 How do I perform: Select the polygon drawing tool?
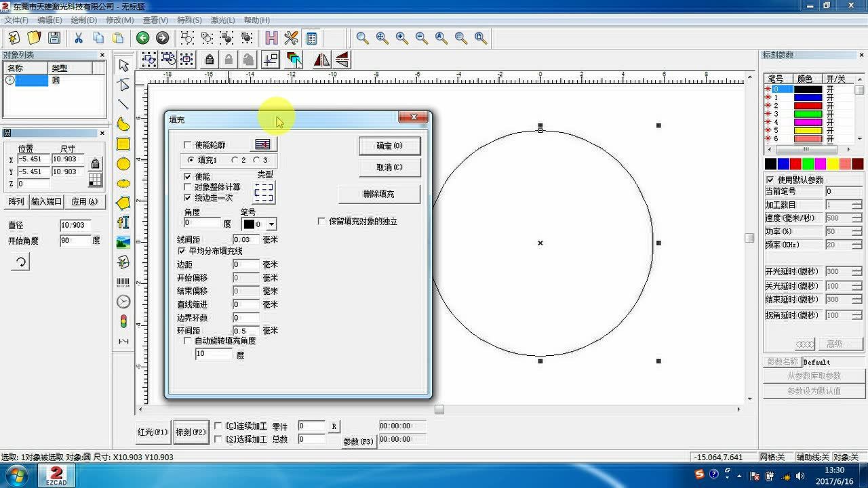[x=123, y=203]
